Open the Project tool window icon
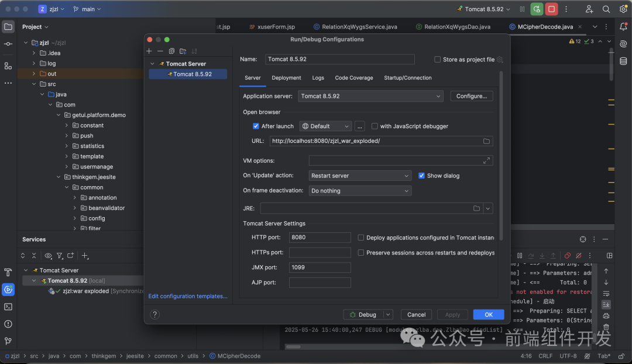The image size is (632, 364). click(8, 27)
